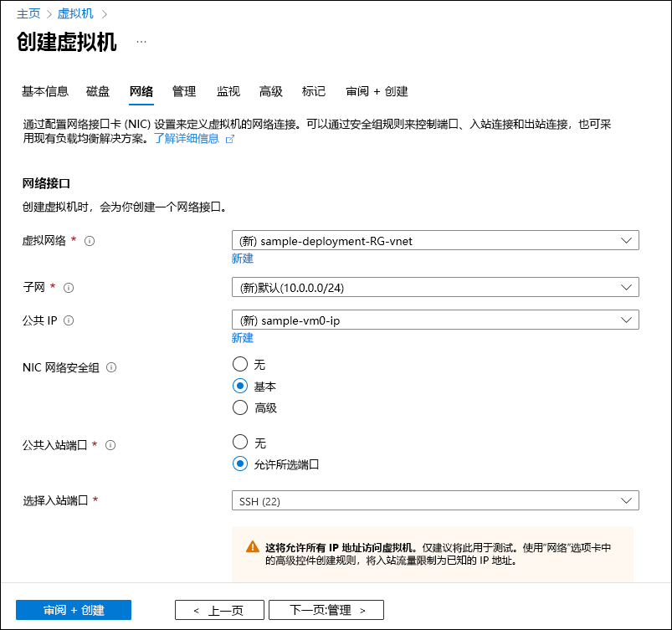
Task: Select the 无 NIC security group option
Action: 239,363
